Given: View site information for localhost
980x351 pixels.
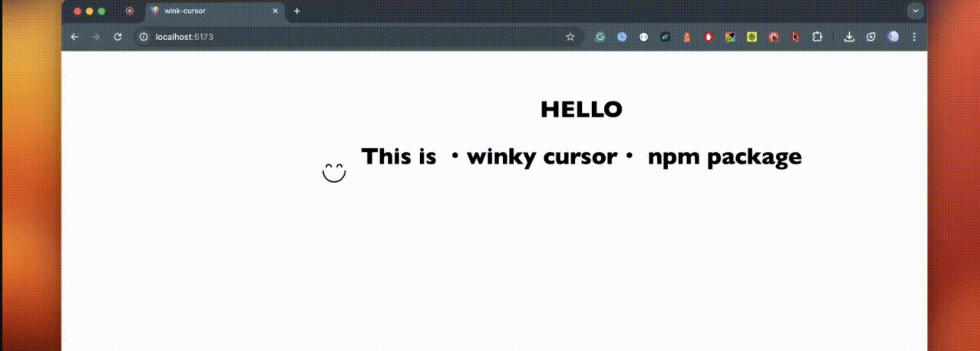Looking at the screenshot, I should pyautogui.click(x=144, y=37).
